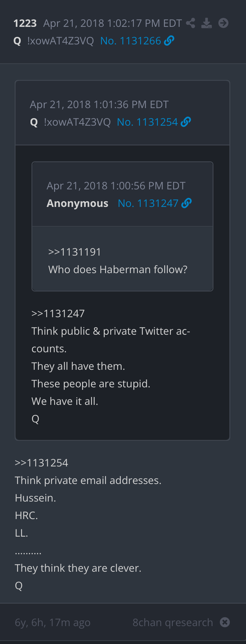Click the download icon in the post header
Screen dimensions: 246x644
coord(207,23)
